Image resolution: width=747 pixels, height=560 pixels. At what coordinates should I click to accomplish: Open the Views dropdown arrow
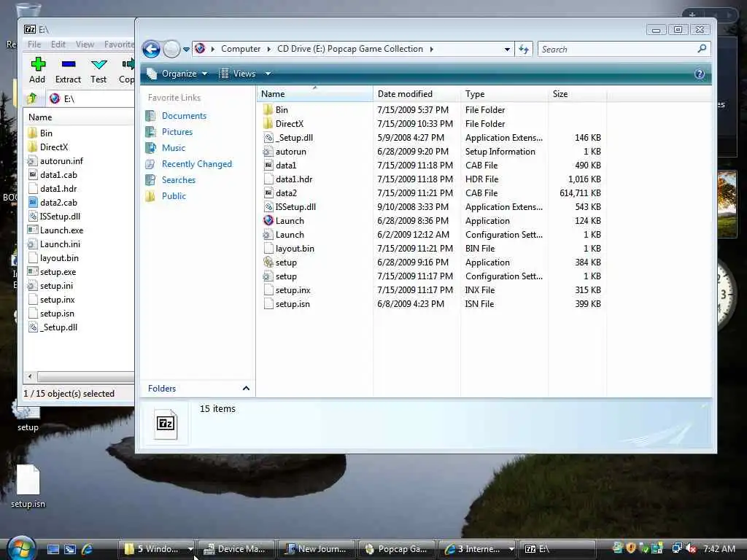coord(268,74)
